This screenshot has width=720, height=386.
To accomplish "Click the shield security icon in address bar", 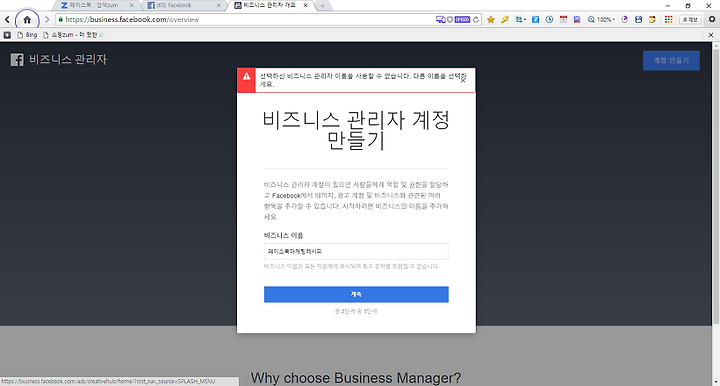I will tap(450, 19).
